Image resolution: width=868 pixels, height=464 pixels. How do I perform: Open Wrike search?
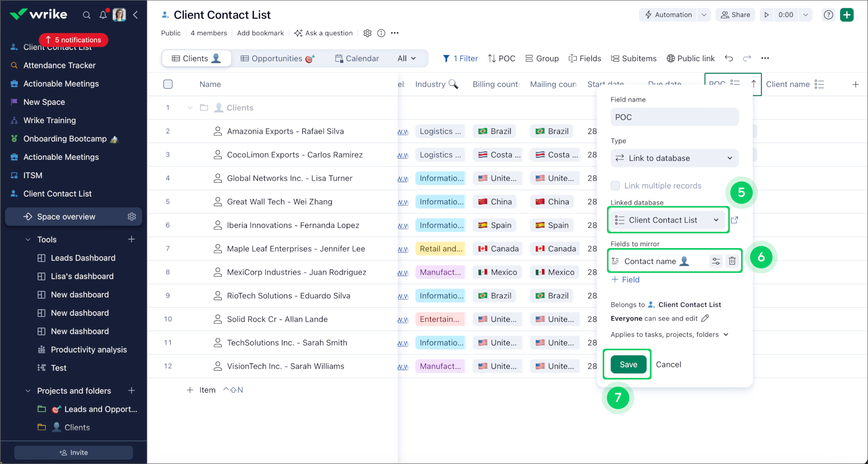pos(87,14)
